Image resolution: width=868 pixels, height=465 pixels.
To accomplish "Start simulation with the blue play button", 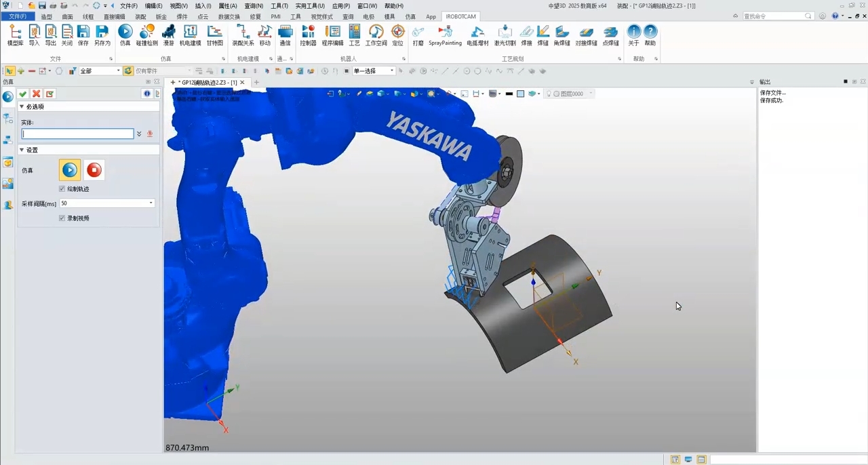I will [x=70, y=170].
